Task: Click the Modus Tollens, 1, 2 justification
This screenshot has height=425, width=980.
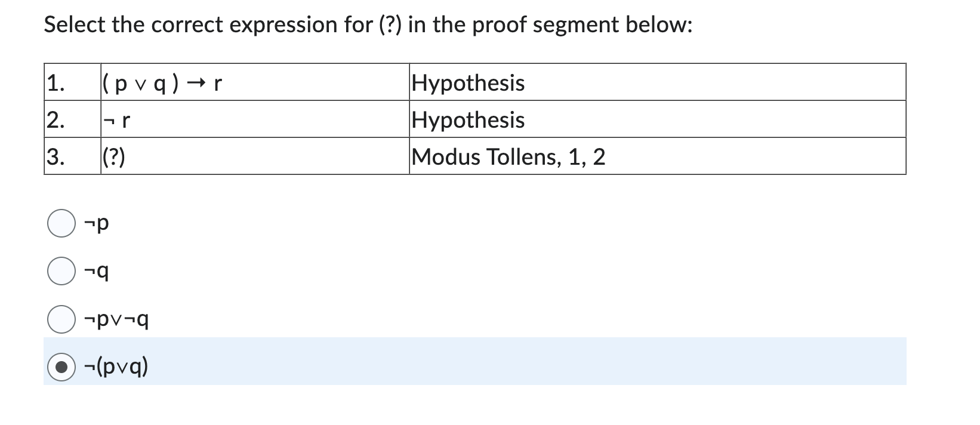Action: [x=508, y=156]
